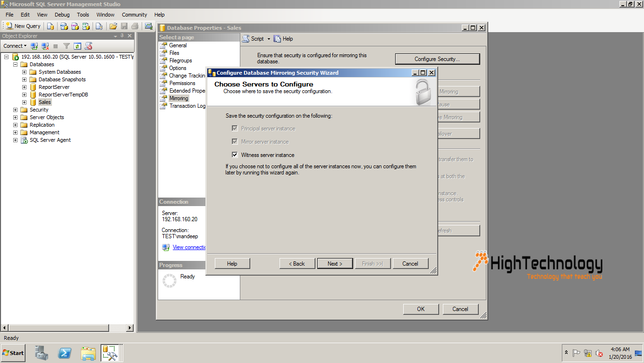Expand the SQL Server Agent node
This screenshot has height=363, width=644.
[16, 140]
